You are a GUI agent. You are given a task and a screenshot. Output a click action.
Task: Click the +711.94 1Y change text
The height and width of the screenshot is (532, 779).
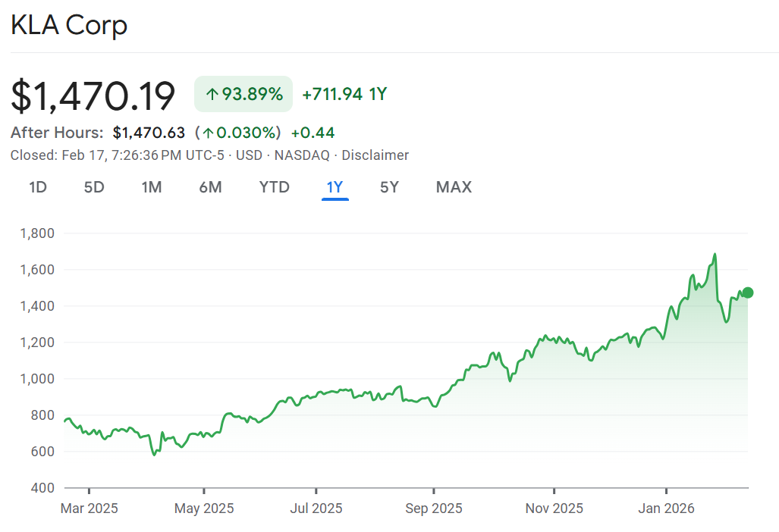coord(344,95)
